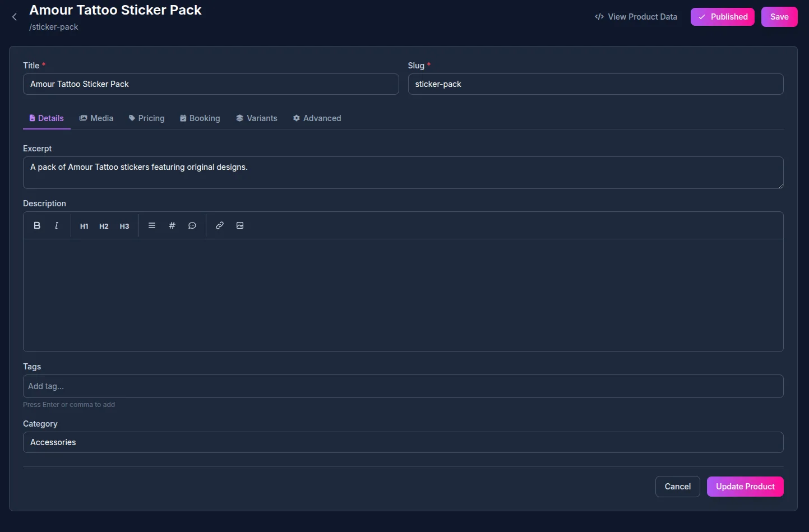Image resolution: width=809 pixels, height=532 pixels.
Task: Apply H1 heading style
Action: point(84,226)
